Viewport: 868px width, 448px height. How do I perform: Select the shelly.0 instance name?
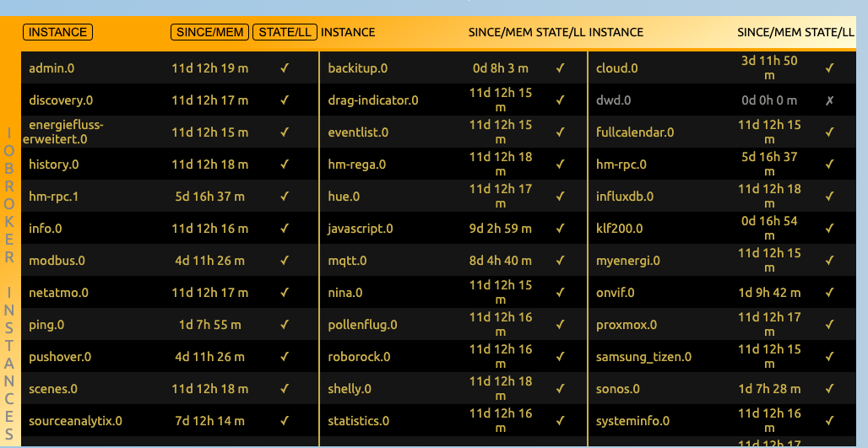(350, 389)
